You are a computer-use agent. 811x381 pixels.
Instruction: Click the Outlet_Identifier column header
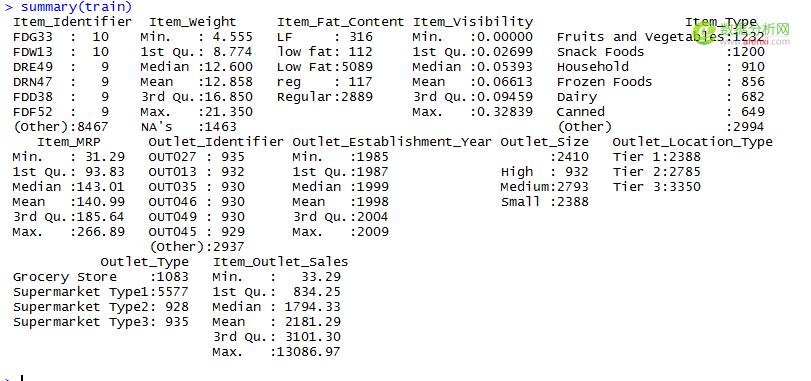[x=216, y=142]
